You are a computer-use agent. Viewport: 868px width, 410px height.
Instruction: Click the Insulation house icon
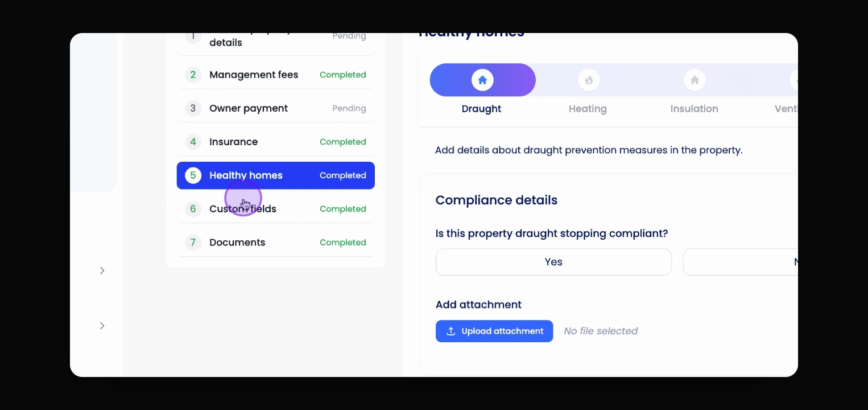[695, 80]
